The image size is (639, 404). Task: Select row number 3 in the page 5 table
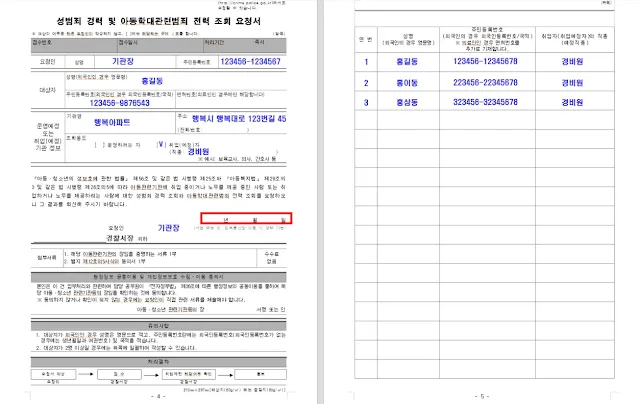click(x=366, y=103)
